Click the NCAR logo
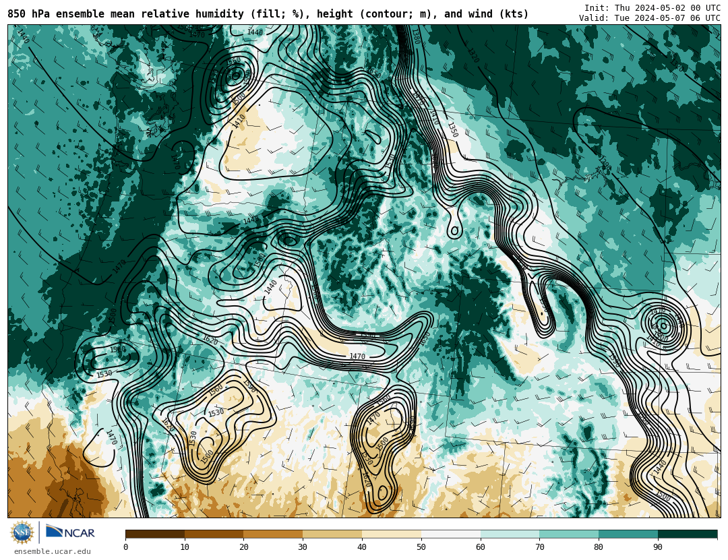728x560 pixels. pyautogui.click(x=70, y=531)
